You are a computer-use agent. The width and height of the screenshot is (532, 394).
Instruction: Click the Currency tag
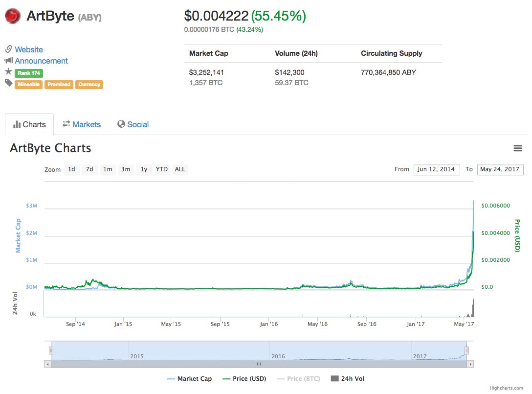point(89,84)
